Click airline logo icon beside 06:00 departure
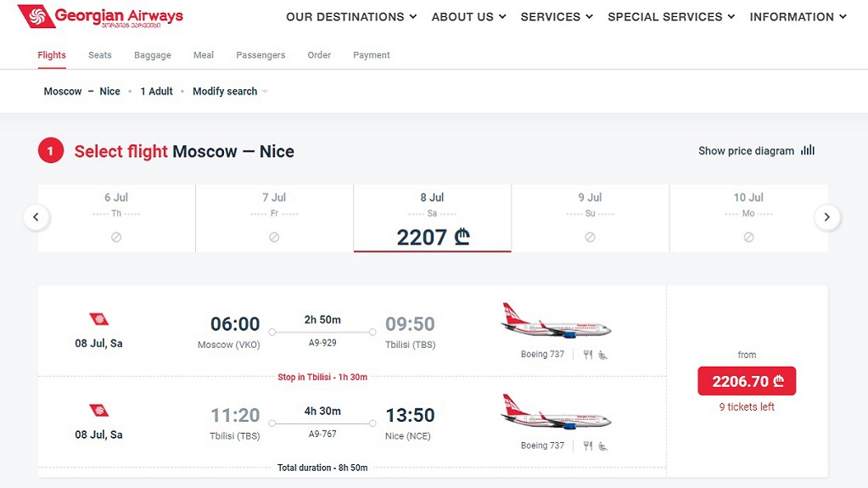 tap(99, 318)
